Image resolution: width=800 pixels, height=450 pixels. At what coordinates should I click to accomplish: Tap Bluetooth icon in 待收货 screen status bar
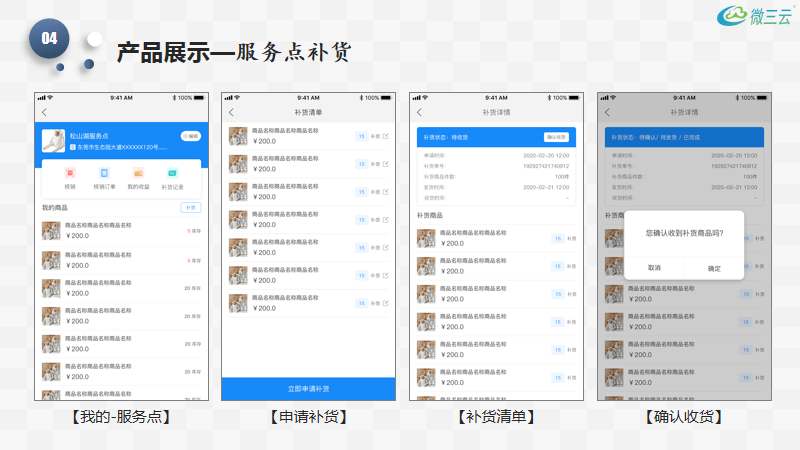point(549,97)
